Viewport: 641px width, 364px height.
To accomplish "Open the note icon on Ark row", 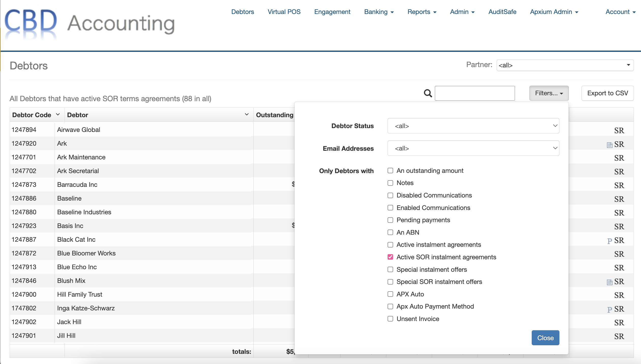I will 609,145.
